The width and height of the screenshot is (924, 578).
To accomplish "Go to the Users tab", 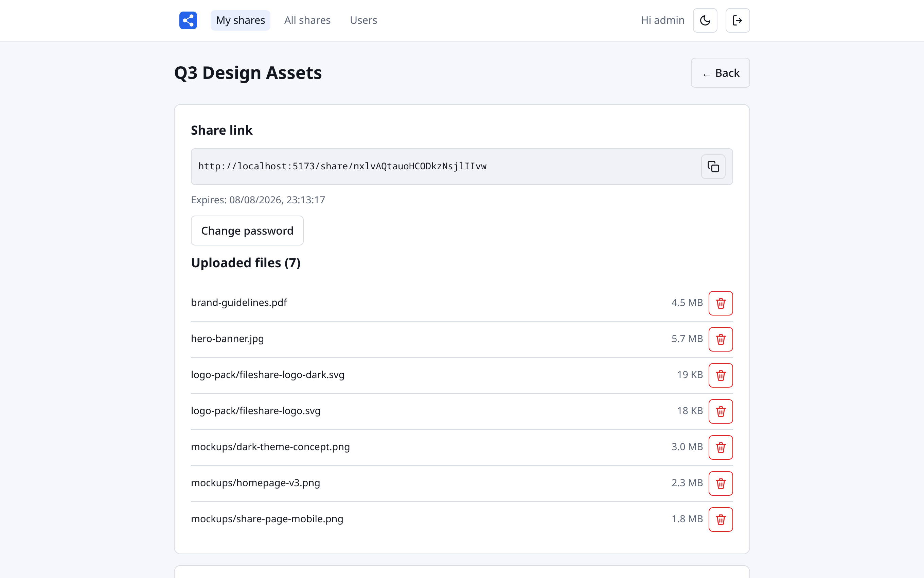I will [x=363, y=20].
